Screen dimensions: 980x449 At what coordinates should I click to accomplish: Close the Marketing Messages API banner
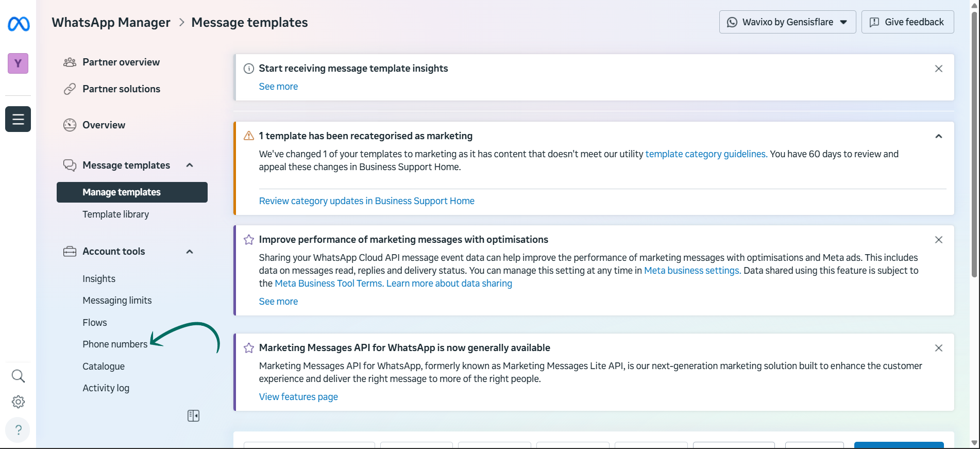[x=938, y=348]
